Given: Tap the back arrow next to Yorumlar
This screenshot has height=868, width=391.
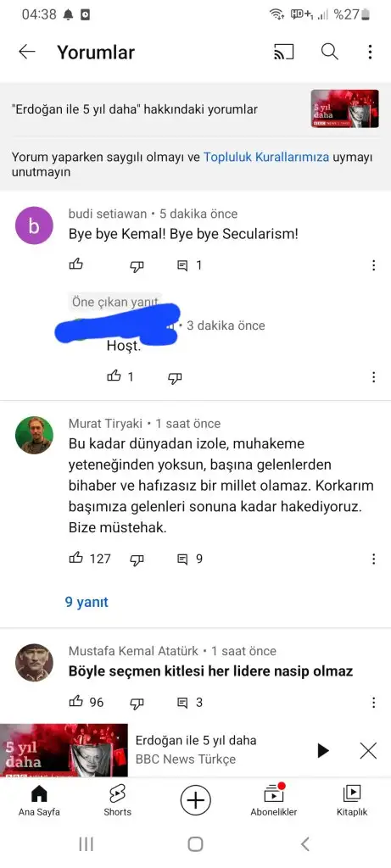Looking at the screenshot, I should pyautogui.click(x=26, y=52).
